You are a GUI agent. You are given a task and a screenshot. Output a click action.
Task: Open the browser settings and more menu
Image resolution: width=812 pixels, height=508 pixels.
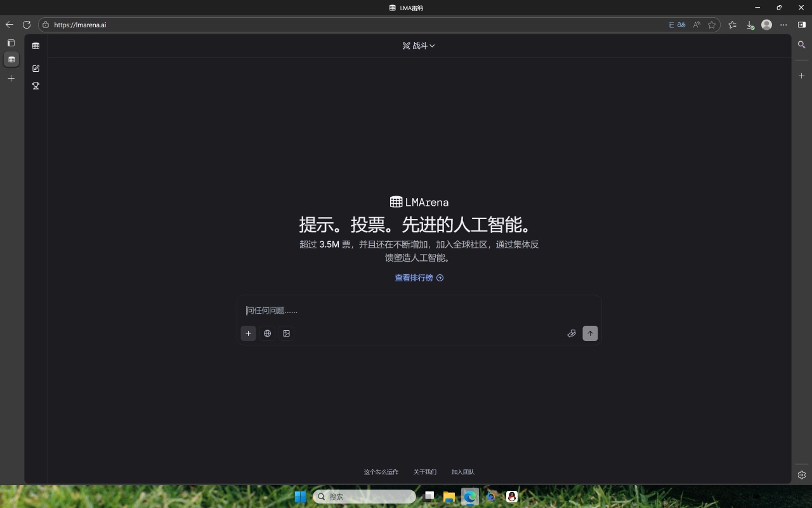(783, 25)
